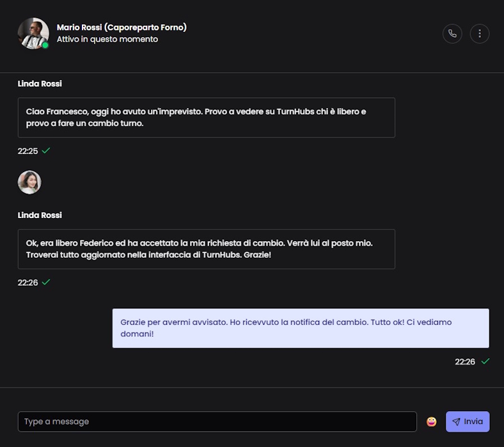Open the three-dot more options menu
504x447 pixels.
(x=480, y=34)
